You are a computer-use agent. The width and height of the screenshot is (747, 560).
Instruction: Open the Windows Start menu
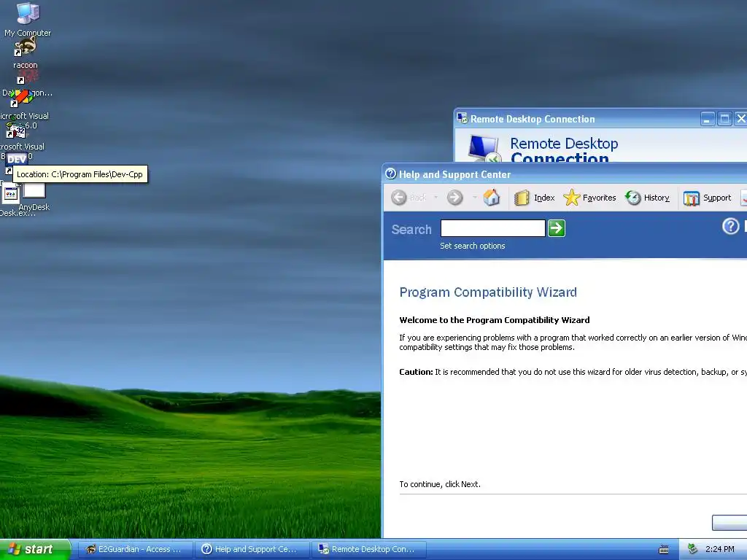click(x=35, y=549)
